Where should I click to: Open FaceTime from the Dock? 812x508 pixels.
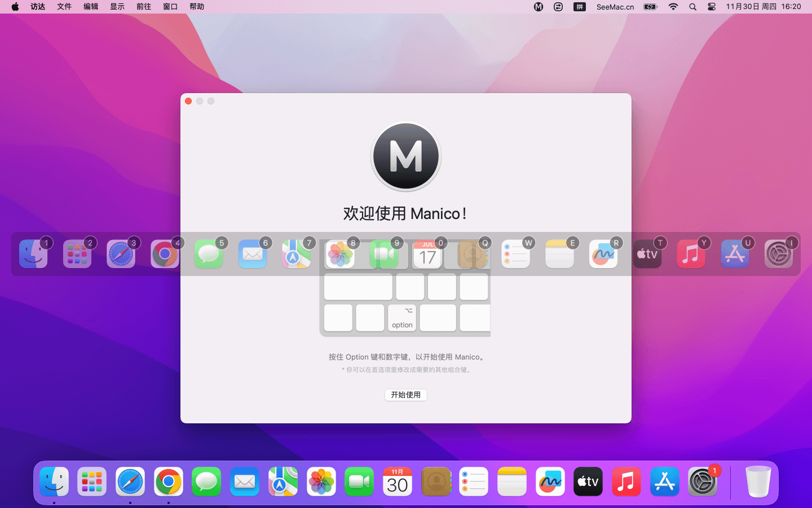(359, 481)
